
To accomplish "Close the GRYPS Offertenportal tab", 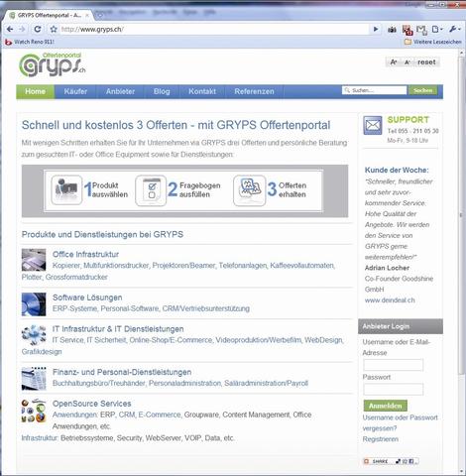I will [87, 15].
